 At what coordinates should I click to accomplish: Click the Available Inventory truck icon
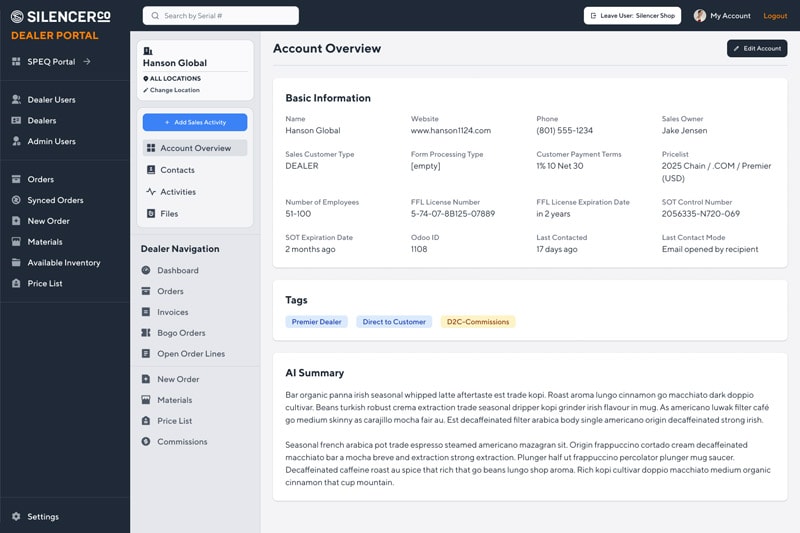coord(16,263)
